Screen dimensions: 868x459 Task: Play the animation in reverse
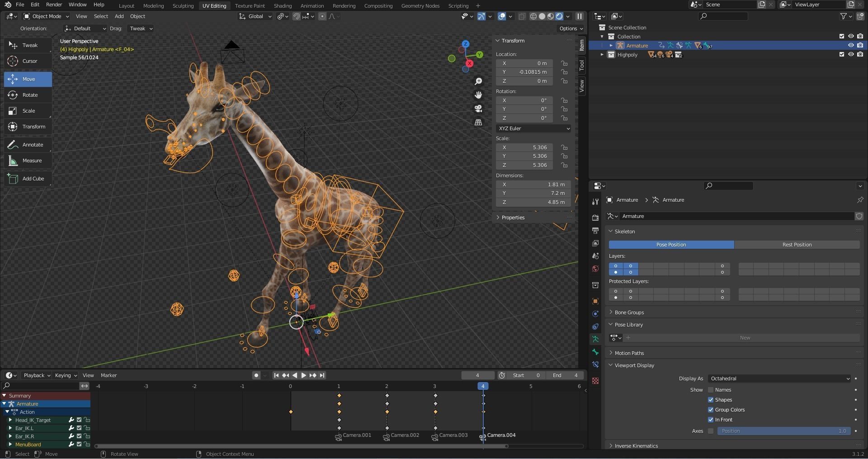pos(295,375)
